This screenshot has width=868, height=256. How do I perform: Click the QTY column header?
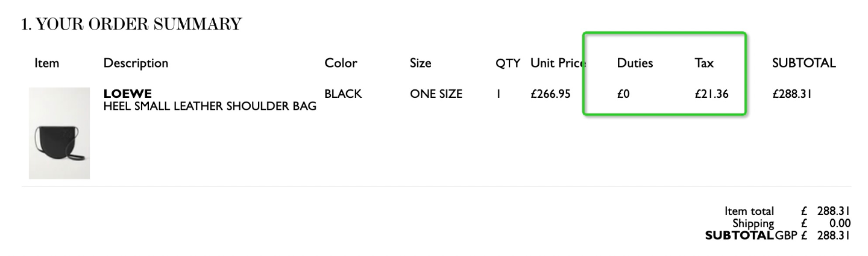click(508, 63)
